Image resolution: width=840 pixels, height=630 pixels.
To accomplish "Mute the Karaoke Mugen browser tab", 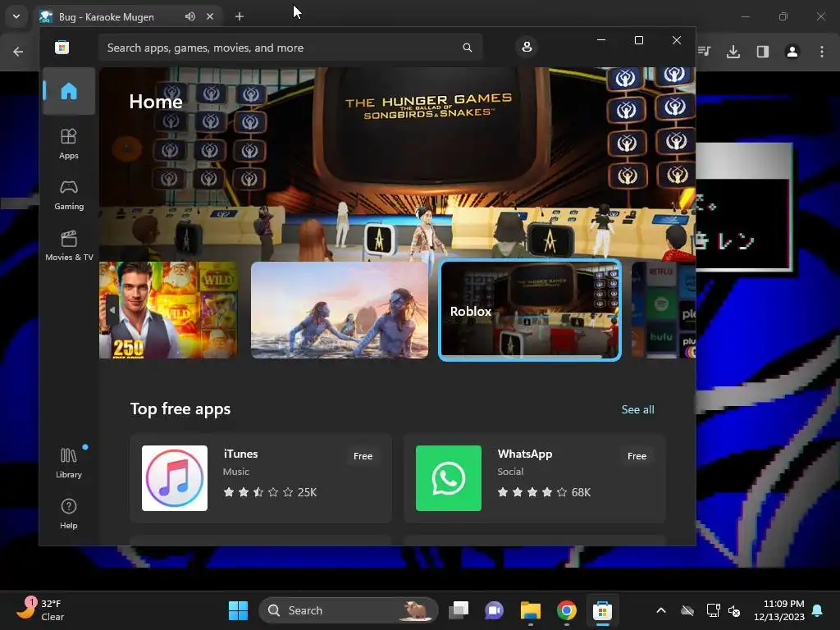I will [190, 16].
